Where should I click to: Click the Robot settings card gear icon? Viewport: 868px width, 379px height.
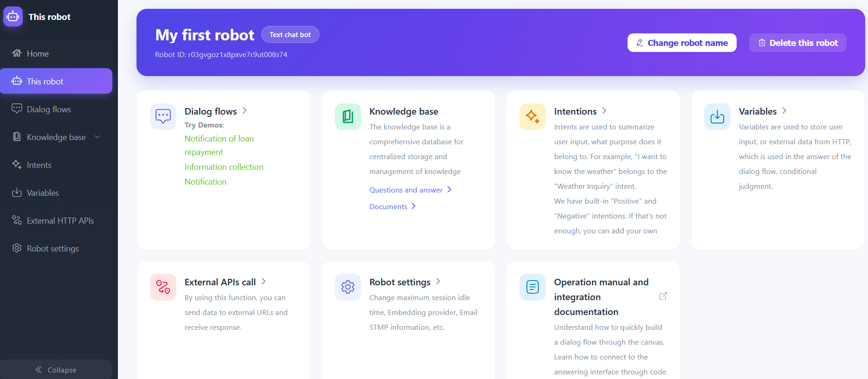point(348,287)
